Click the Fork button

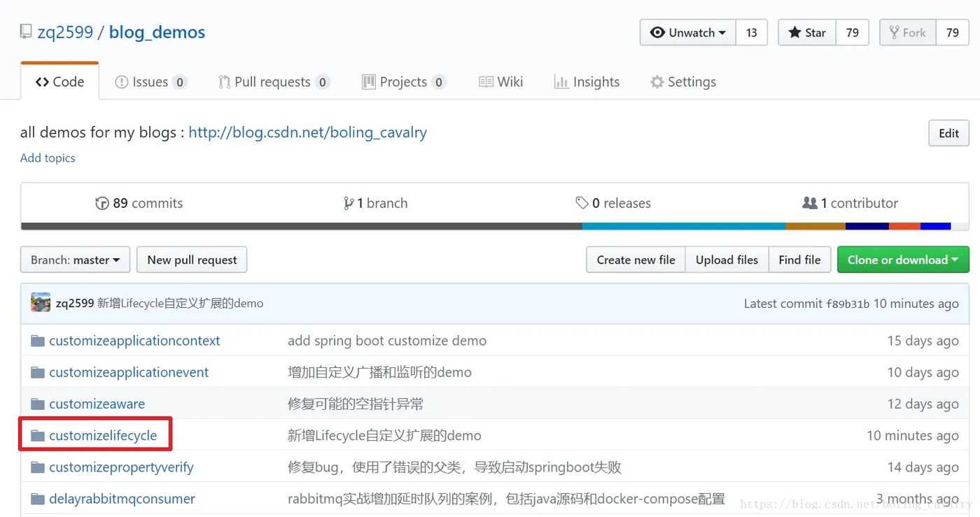click(907, 33)
